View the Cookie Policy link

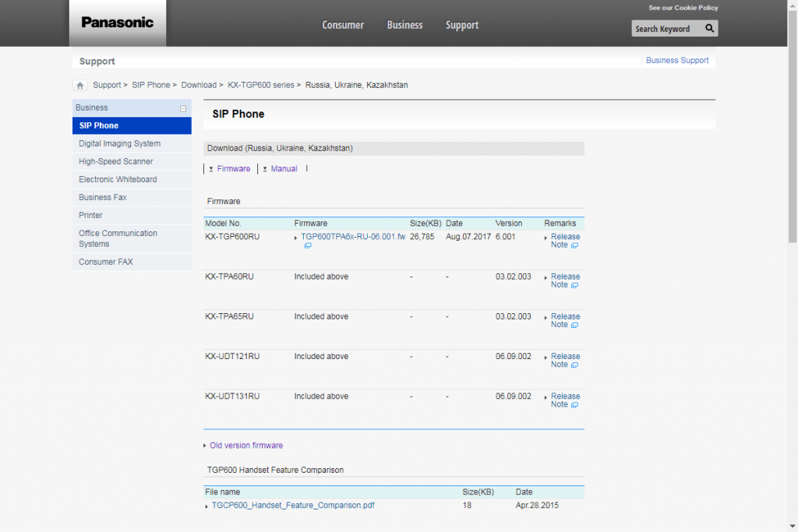683,8
